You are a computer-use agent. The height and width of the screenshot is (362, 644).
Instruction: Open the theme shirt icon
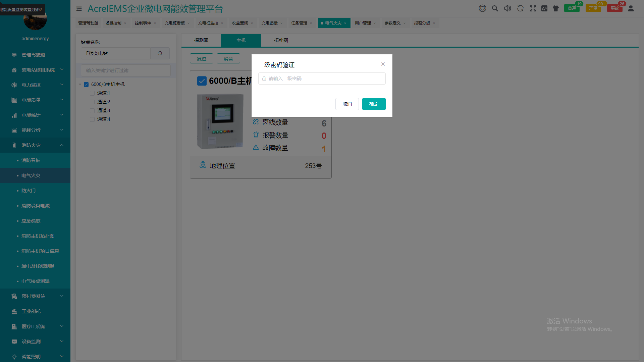click(x=556, y=8)
